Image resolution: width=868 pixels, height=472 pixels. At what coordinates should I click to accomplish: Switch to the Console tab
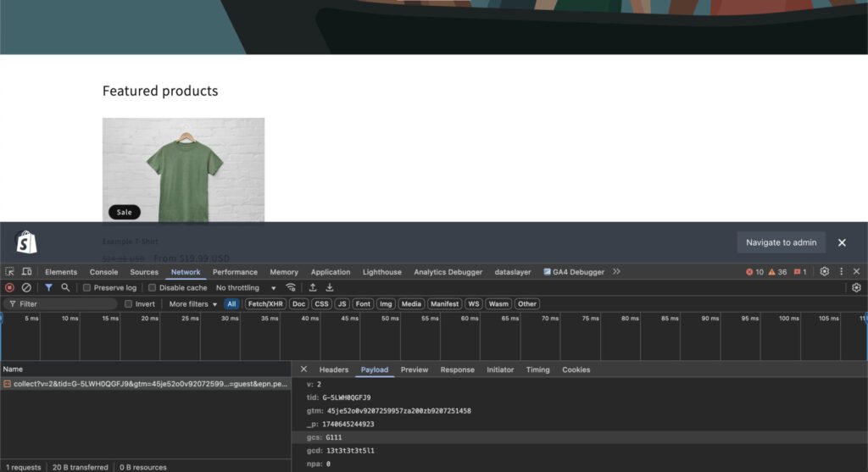103,272
